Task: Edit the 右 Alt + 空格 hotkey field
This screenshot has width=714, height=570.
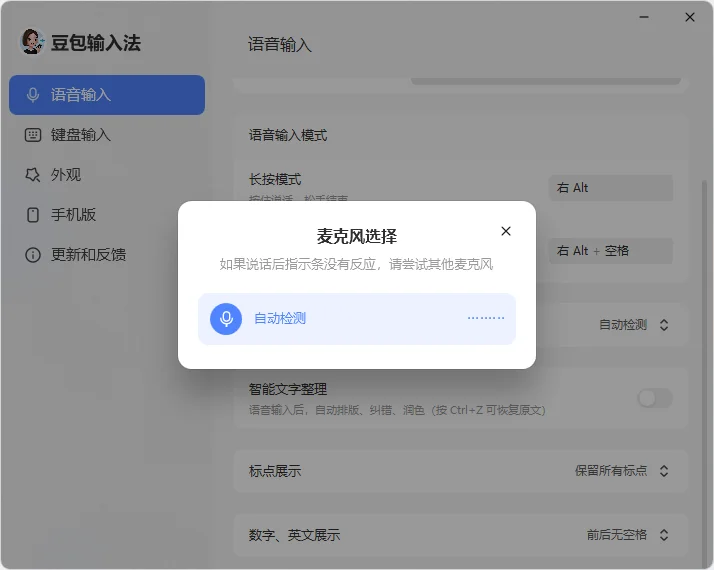Action: pyautogui.click(x=611, y=251)
